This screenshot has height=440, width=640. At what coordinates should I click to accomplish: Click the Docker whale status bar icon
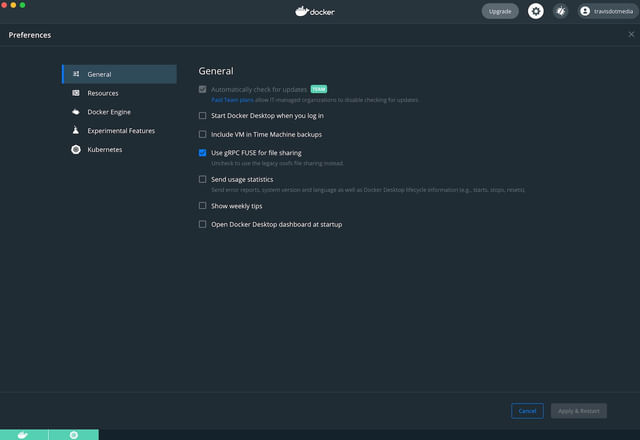pos(23,435)
